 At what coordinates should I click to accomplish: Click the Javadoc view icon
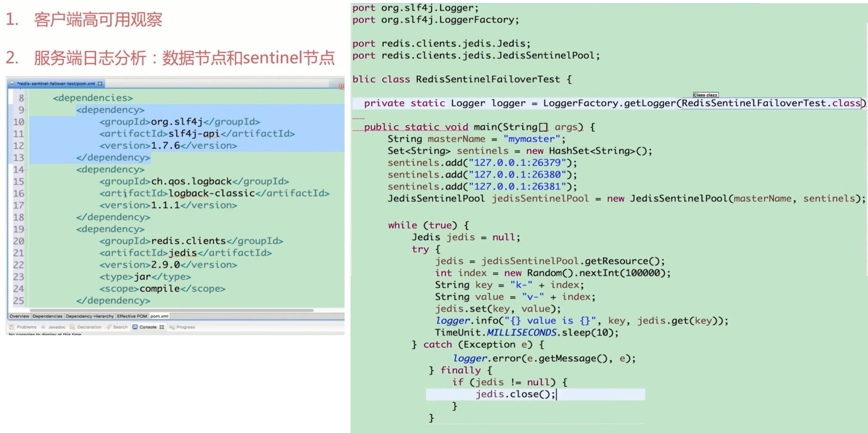44,327
